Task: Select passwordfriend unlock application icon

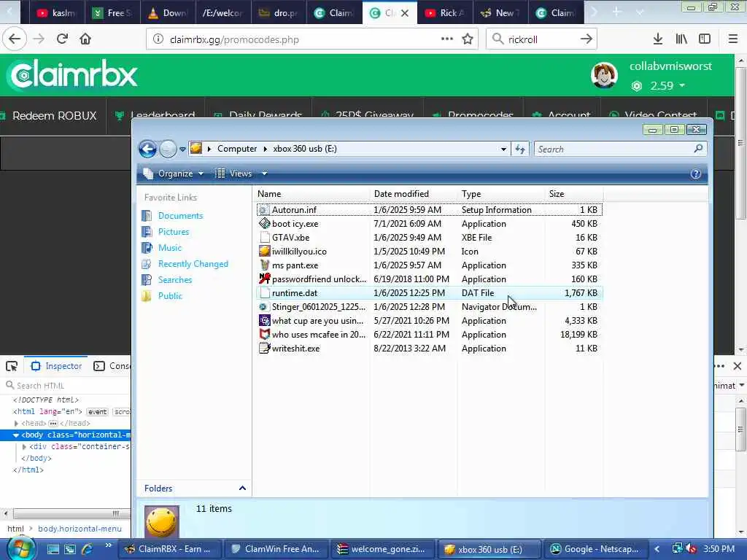Action: click(x=264, y=279)
